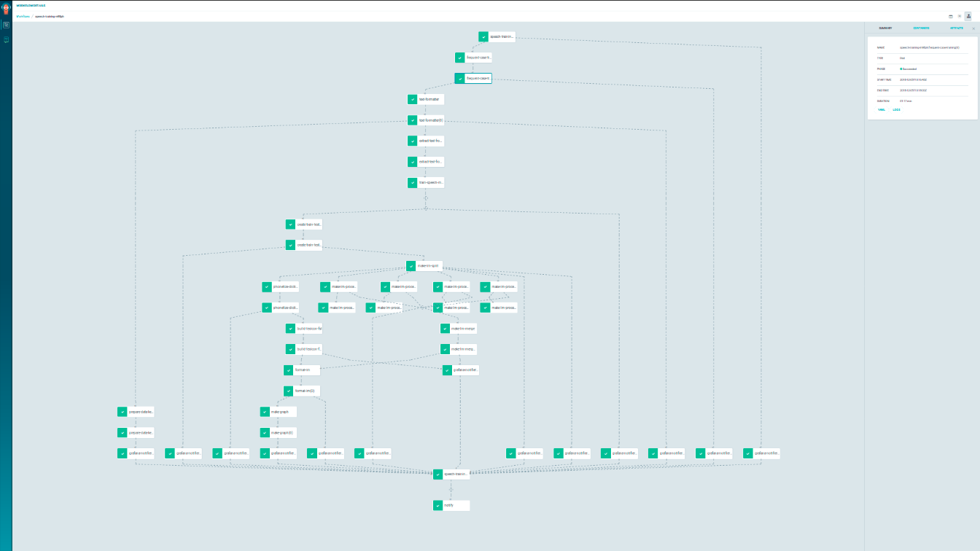Click the YAML button

[x=880, y=110]
